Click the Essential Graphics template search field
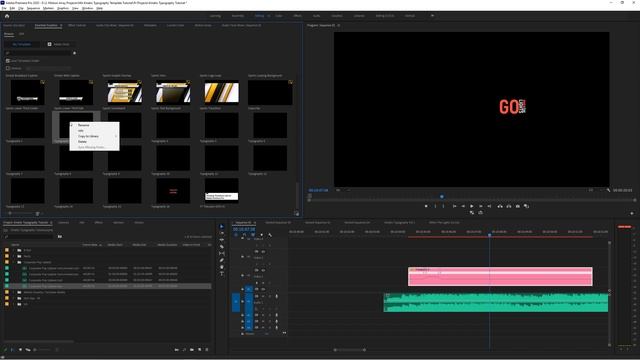 click(x=38, y=53)
